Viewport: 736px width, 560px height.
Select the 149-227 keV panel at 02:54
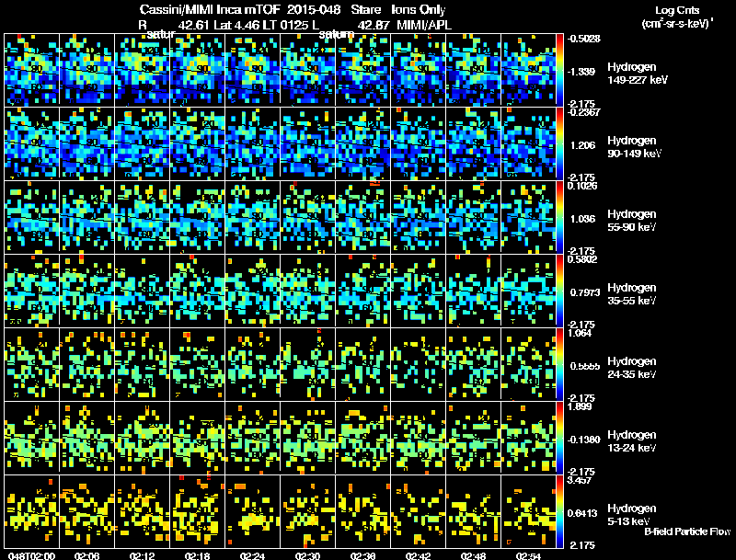pyautogui.click(x=528, y=69)
